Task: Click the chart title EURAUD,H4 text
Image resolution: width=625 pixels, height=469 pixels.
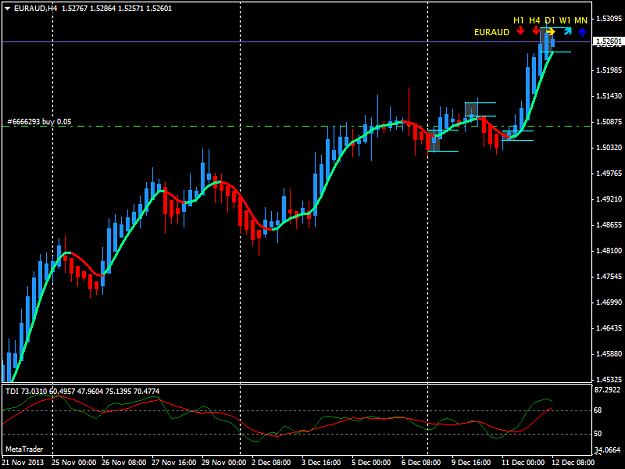Action: pyautogui.click(x=36, y=8)
